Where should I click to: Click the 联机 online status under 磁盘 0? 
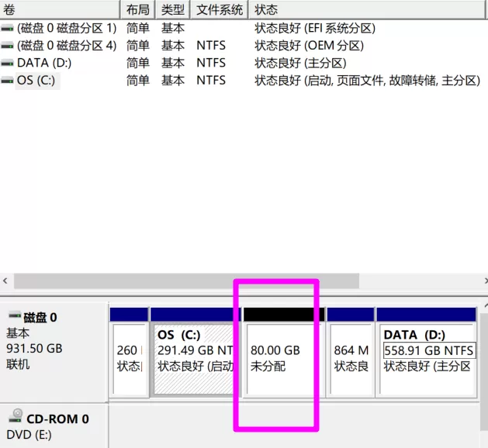(x=18, y=364)
